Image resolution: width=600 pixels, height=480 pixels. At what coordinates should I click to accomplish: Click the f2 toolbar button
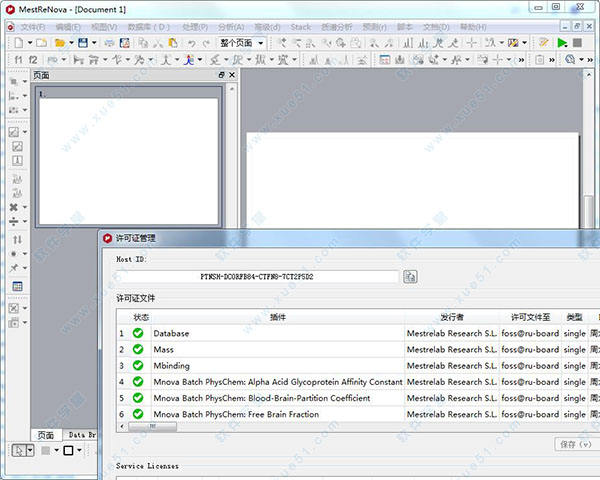[x=33, y=60]
